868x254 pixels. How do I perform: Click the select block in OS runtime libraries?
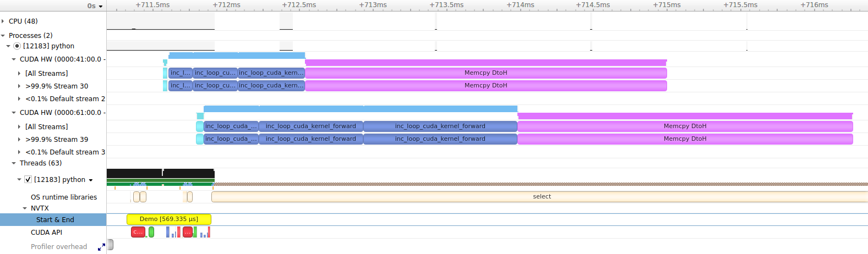pos(541,197)
